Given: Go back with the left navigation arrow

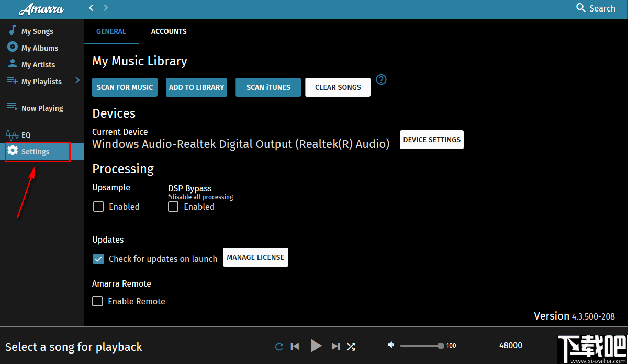Looking at the screenshot, I should [92, 8].
